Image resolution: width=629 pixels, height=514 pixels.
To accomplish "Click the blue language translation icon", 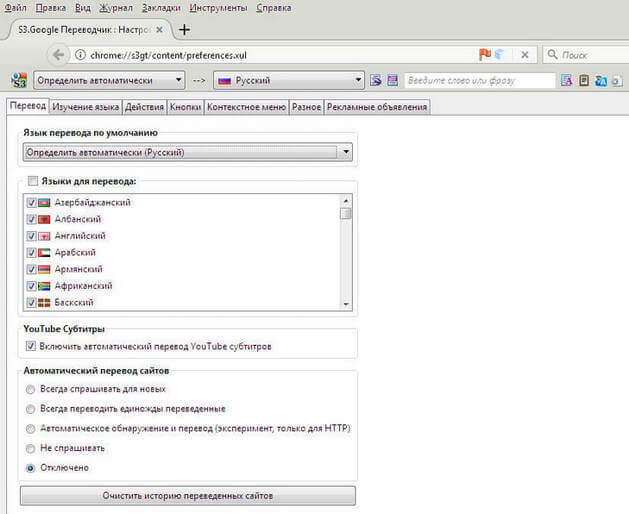I will coord(601,81).
